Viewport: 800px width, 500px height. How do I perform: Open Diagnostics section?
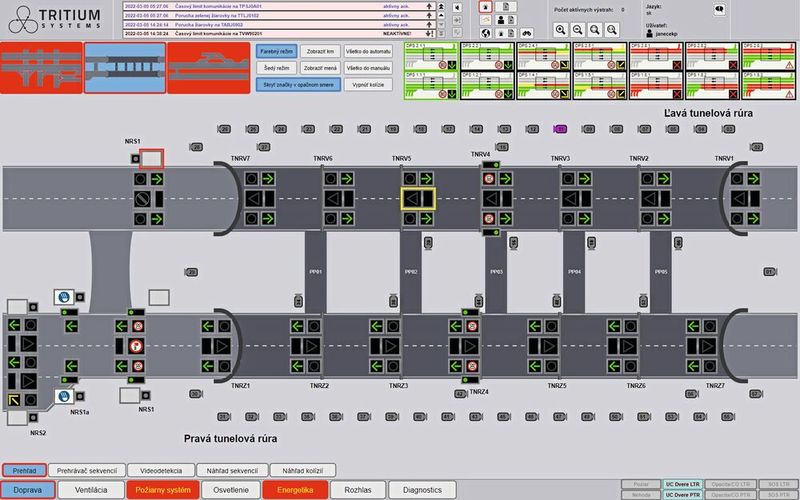click(422, 490)
